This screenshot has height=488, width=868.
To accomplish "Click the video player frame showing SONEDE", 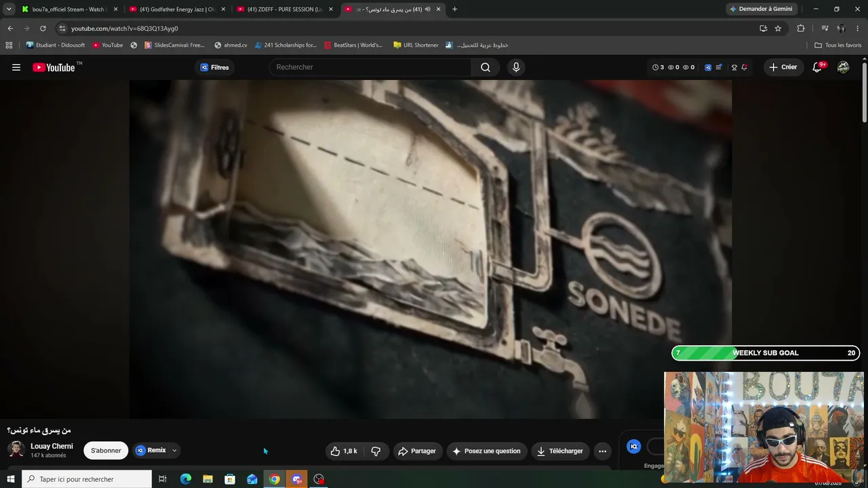I will (431, 249).
